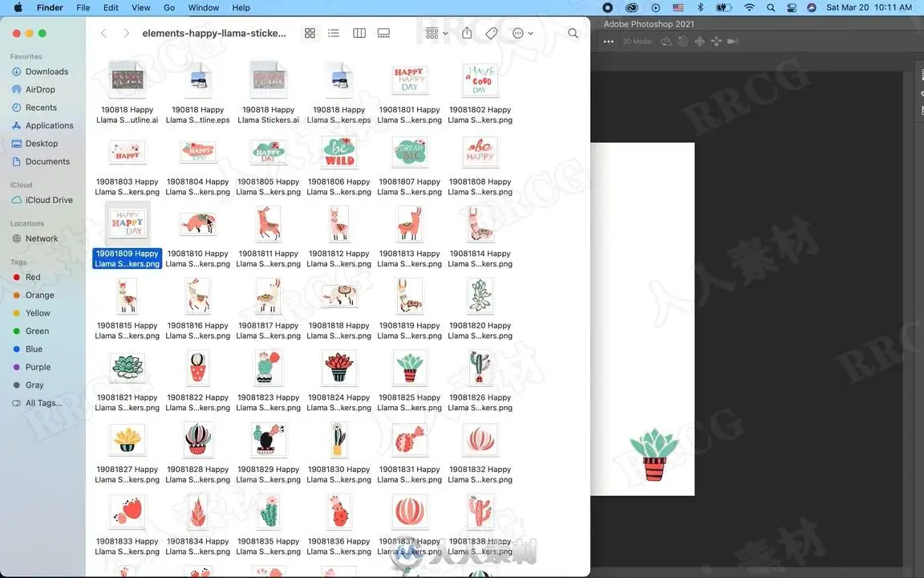This screenshot has width=924, height=578.
Task: Open iCloud Drive in sidebar
Action: pos(43,200)
